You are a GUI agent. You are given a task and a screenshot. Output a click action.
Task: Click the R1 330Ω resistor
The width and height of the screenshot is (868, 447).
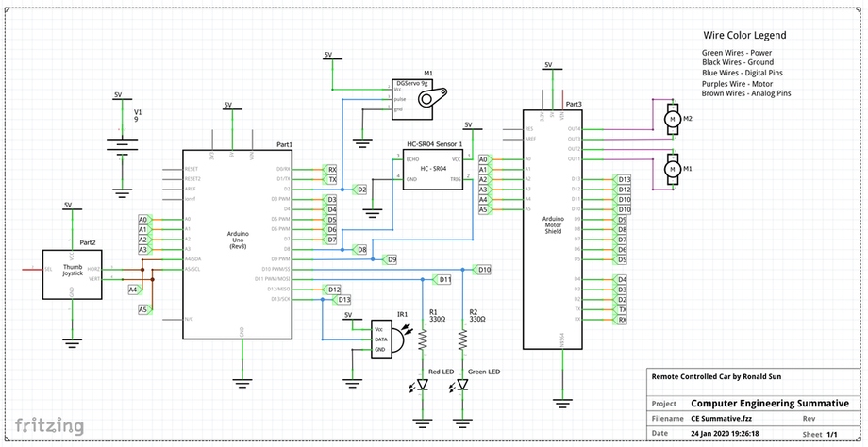pos(422,336)
